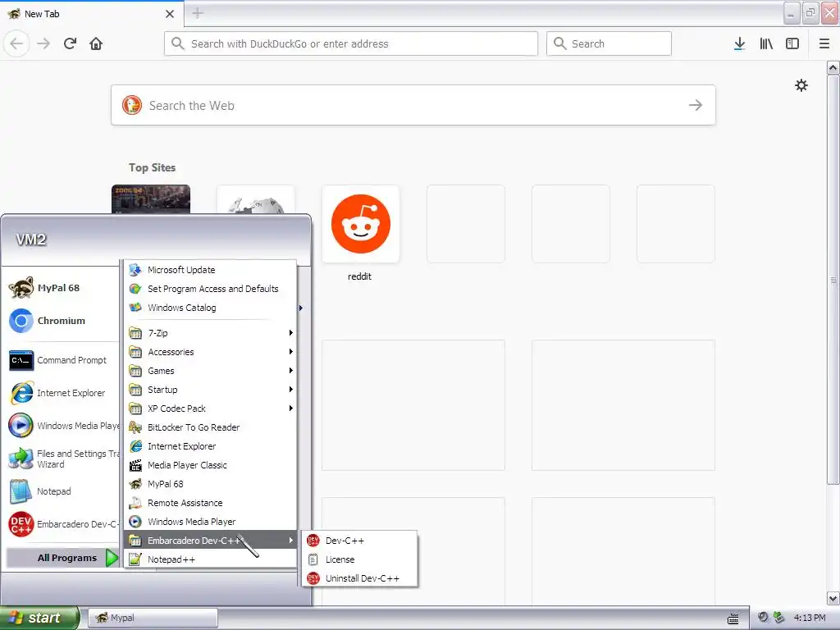Open Windows Media Player in programs list
The image size is (840, 630).
click(x=211, y=521)
